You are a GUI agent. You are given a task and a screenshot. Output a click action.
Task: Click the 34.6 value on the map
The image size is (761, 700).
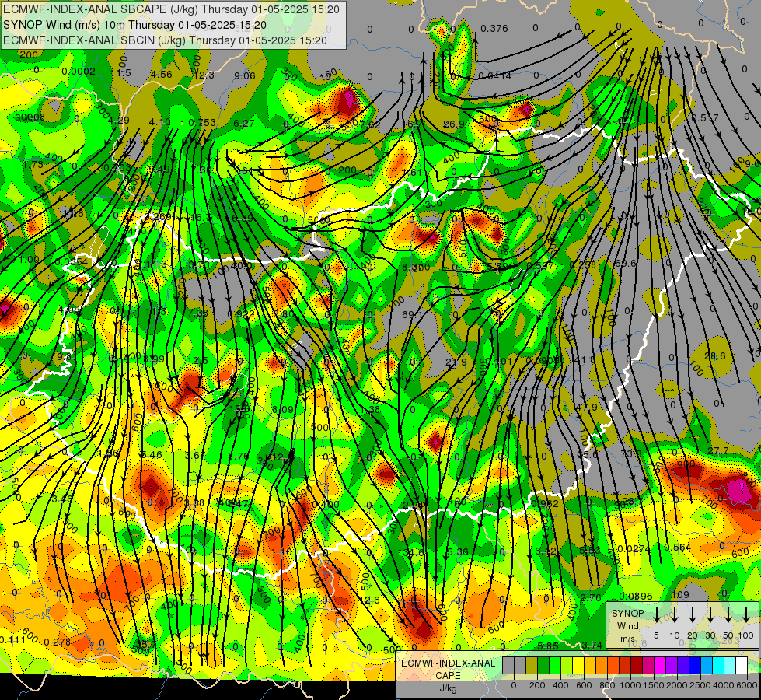tap(414, 553)
